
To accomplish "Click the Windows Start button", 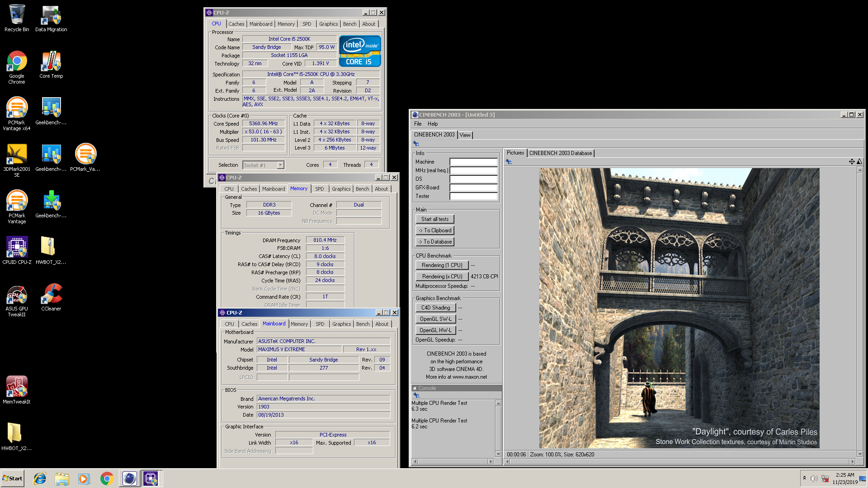I will point(12,479).
